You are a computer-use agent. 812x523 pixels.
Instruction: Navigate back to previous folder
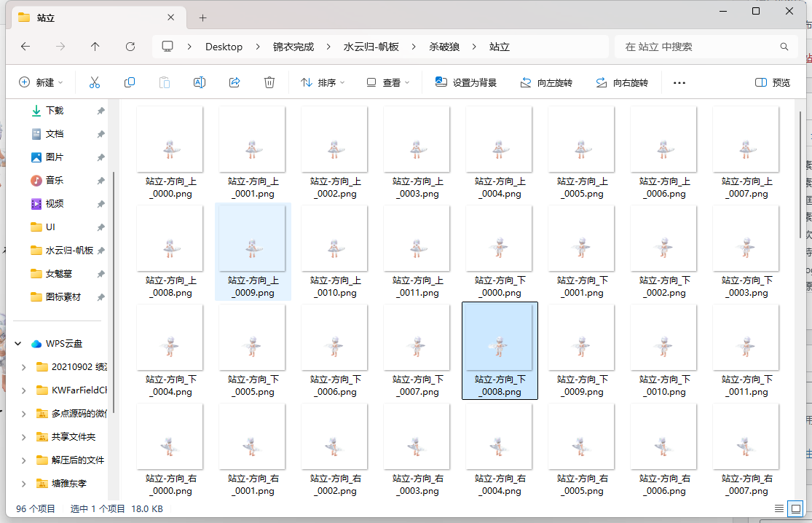25,47
